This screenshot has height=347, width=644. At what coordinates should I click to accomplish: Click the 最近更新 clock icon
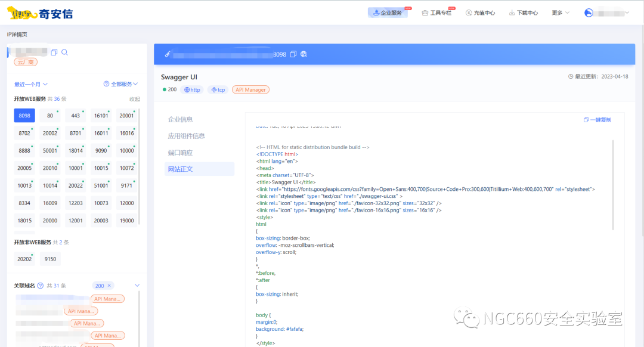pyautogui.click(x=571, y=76)
